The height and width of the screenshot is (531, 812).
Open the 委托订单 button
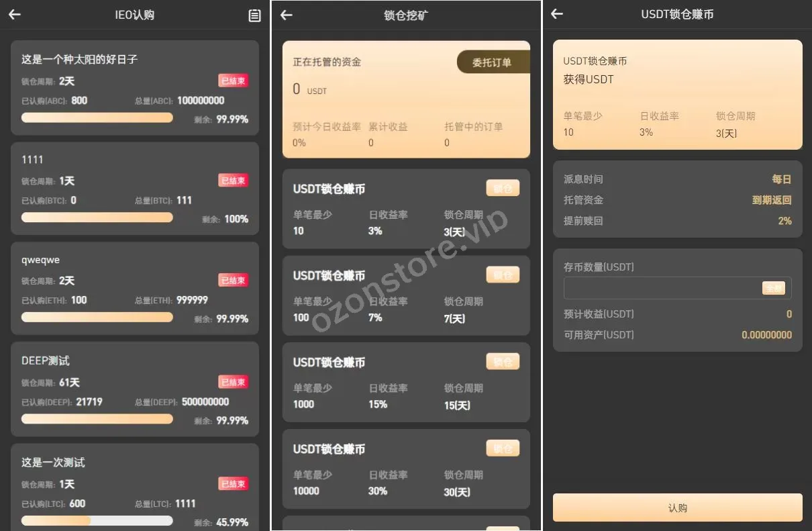[x=493, y=62]
